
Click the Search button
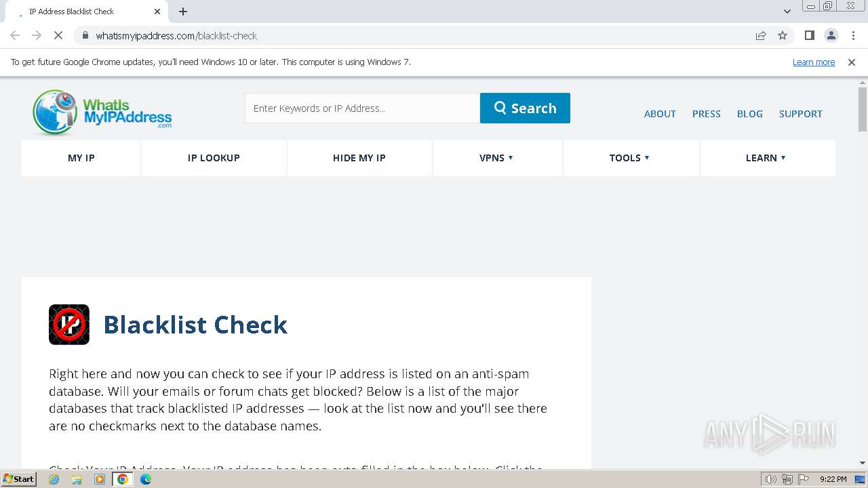(525, 108)
